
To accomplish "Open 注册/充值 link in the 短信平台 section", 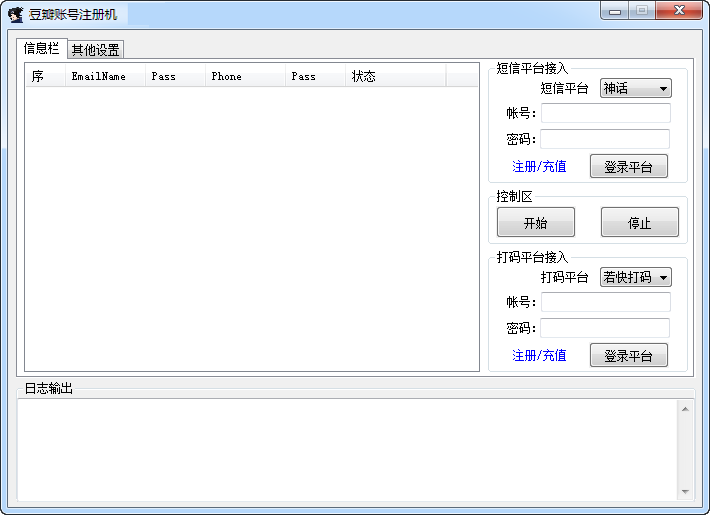I will (539, 166).
